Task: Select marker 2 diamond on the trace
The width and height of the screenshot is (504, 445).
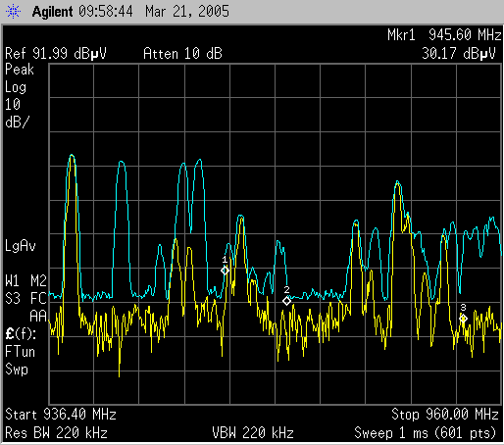Action: 286,301
